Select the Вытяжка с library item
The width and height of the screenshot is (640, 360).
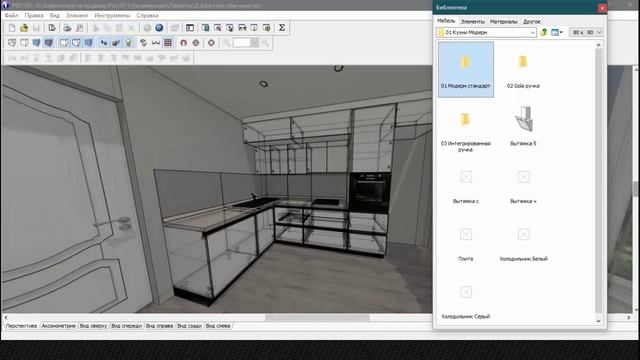pyautogui.click(x=466, y=186)
